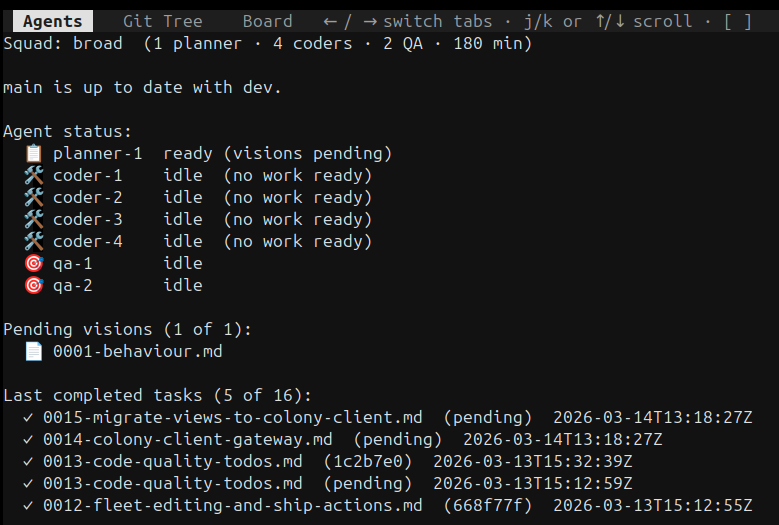
Task: Click the coder-1 tools icon
Action: click(x=33, y=176)
